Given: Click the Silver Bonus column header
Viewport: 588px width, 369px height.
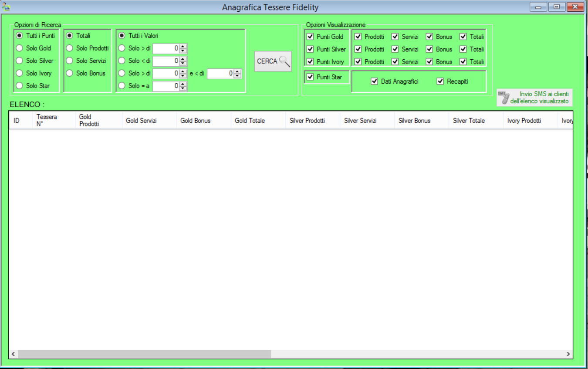Looking at the screenshot, I should [x=422, y=120].
